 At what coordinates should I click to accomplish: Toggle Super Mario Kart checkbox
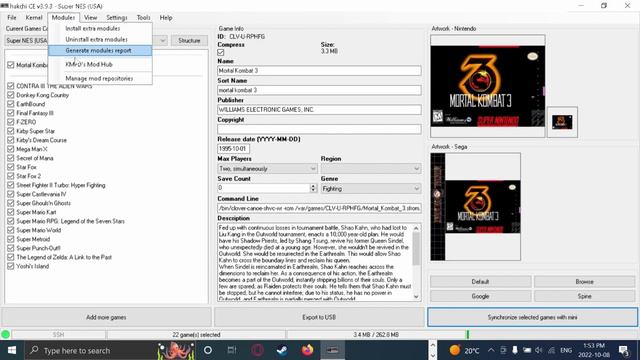(11, 212)
